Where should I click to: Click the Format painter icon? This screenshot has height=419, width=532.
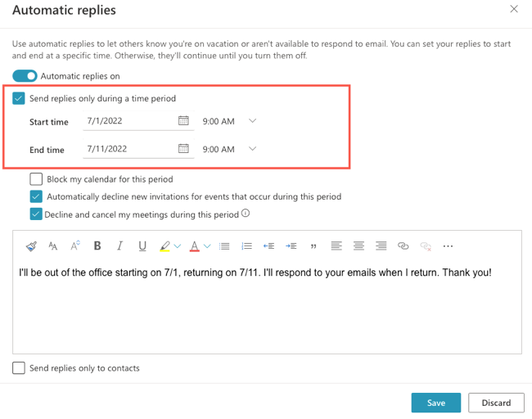31,246
